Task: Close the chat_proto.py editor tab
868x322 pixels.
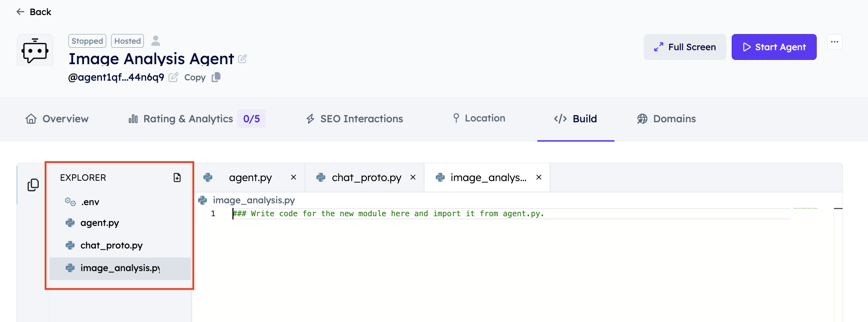Action: (x=413, y=177)
